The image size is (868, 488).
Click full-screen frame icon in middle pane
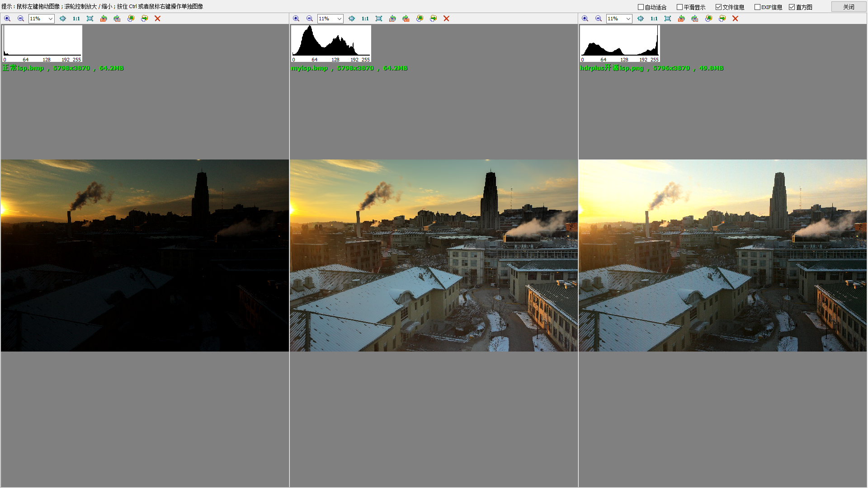tap(379, 19)
